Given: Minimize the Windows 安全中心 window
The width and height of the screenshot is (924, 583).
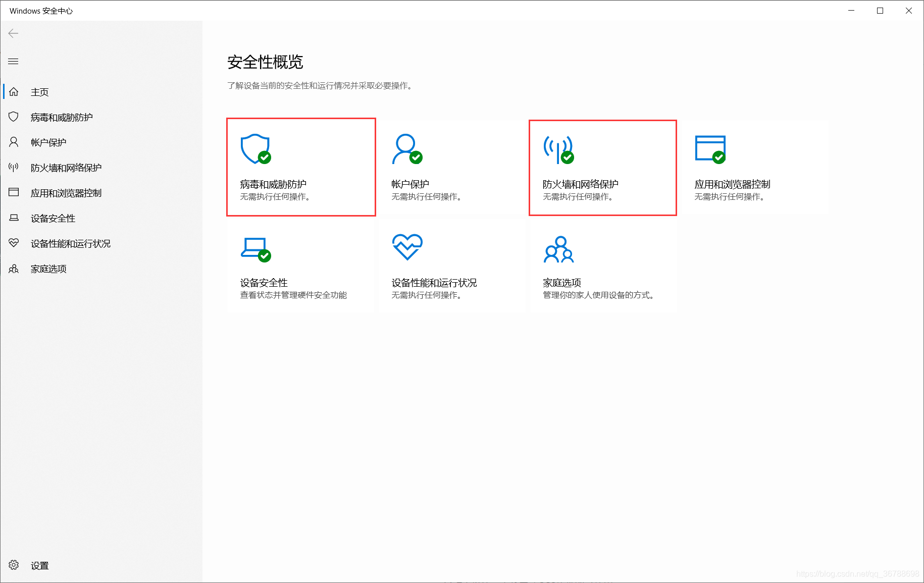Looking at the screenshot, I should pyautogui.click(x=851, y=11).
